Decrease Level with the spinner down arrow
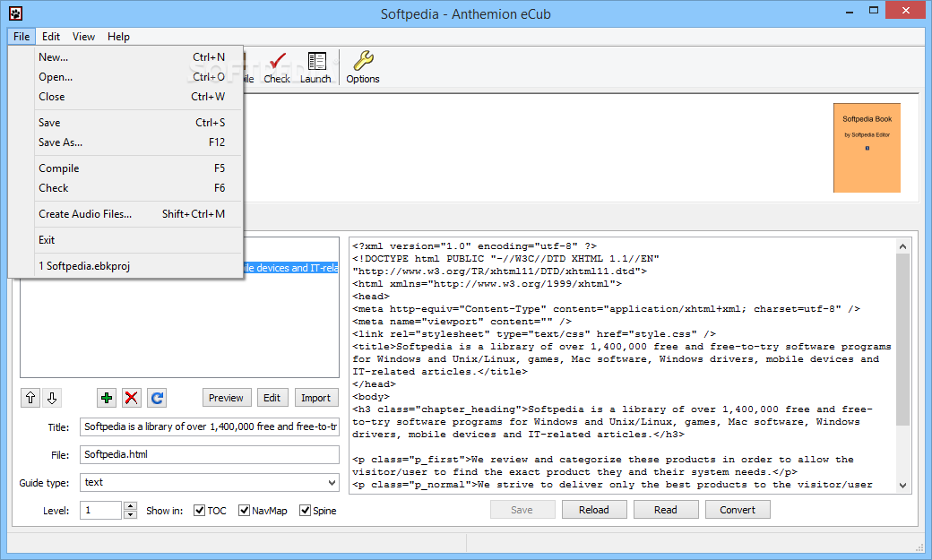This screenshot has height=560, width=932. coord(130,514)
